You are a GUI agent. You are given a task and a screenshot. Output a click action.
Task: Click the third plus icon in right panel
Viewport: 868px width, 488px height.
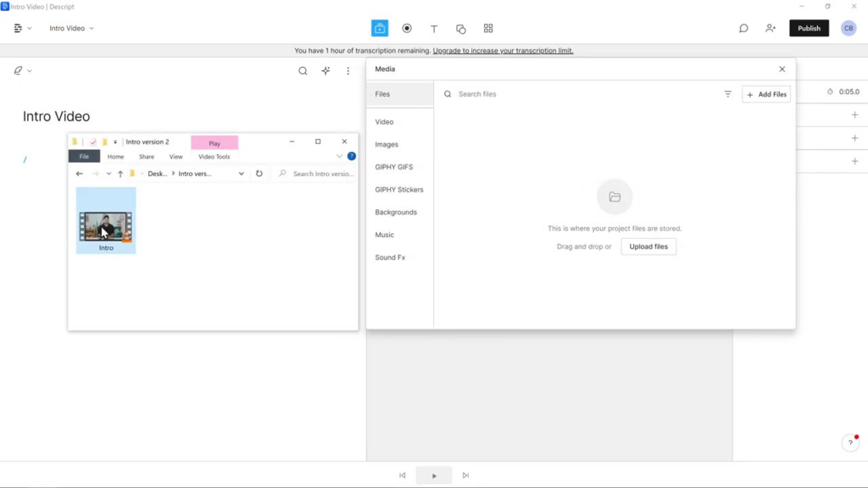(854, 161)
